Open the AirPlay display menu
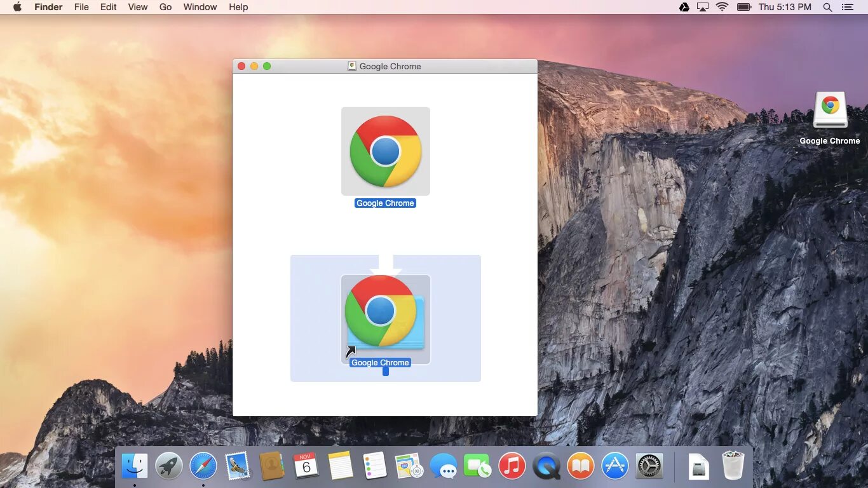Image resolution: width=868 pixels, height=488 pixels. tap(703, 7)
